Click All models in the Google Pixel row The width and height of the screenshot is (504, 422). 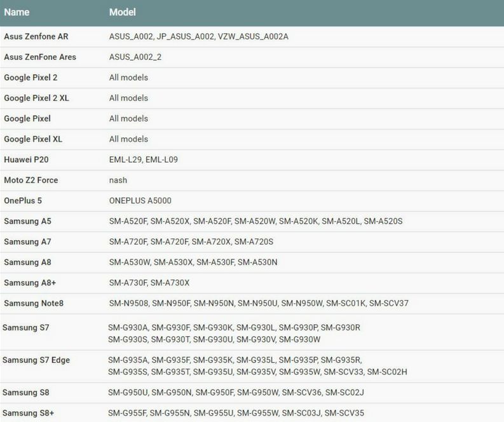128,119
